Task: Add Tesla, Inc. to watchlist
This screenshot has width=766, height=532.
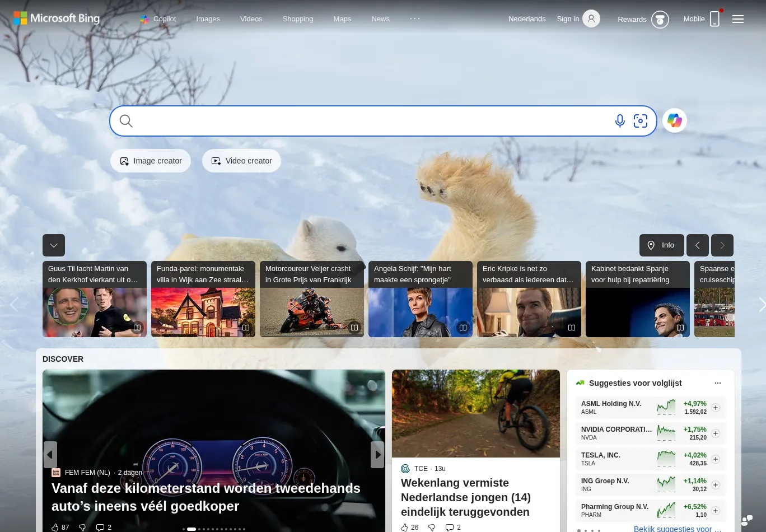Action: pyautogui.click(x=716, y=459)
